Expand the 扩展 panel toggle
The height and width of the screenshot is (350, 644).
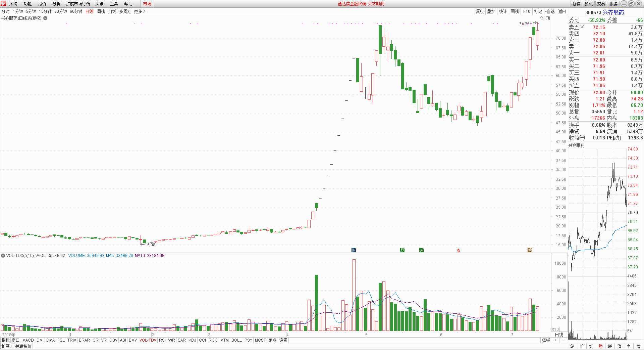7,346
